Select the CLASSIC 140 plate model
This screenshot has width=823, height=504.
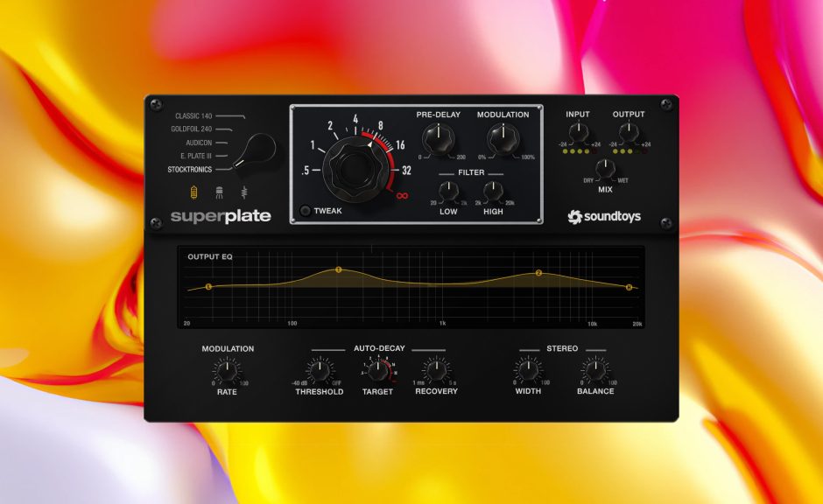(193, 116)
